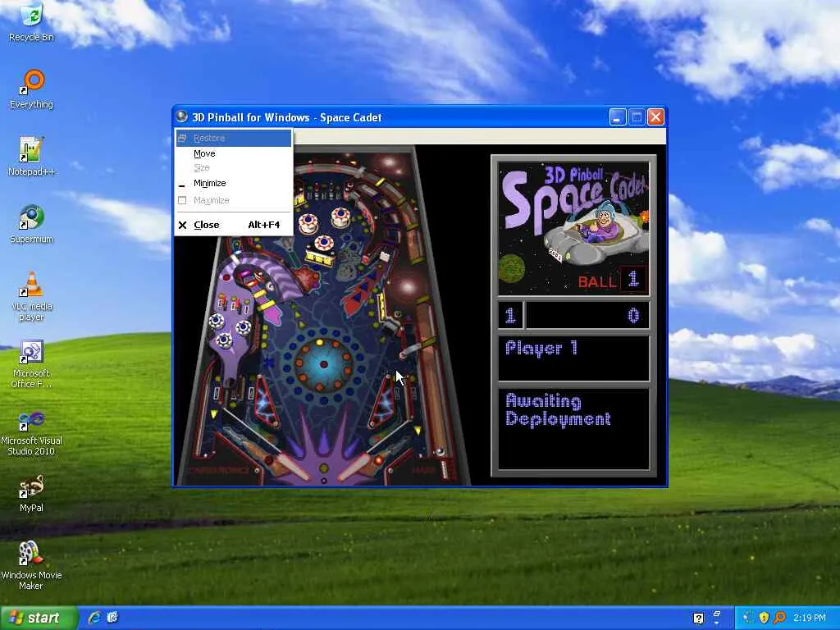This screenshot has width=840, height=630.
Task: Select the Everything search desktop shortcut
Action: [31, 89]
